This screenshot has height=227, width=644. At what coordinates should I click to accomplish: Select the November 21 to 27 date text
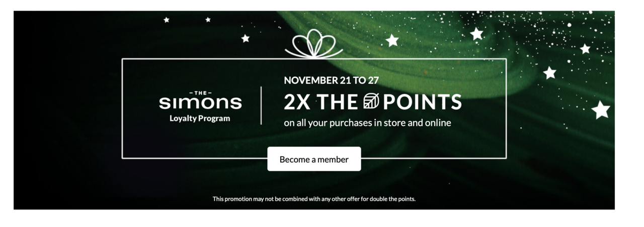point(331,80)
